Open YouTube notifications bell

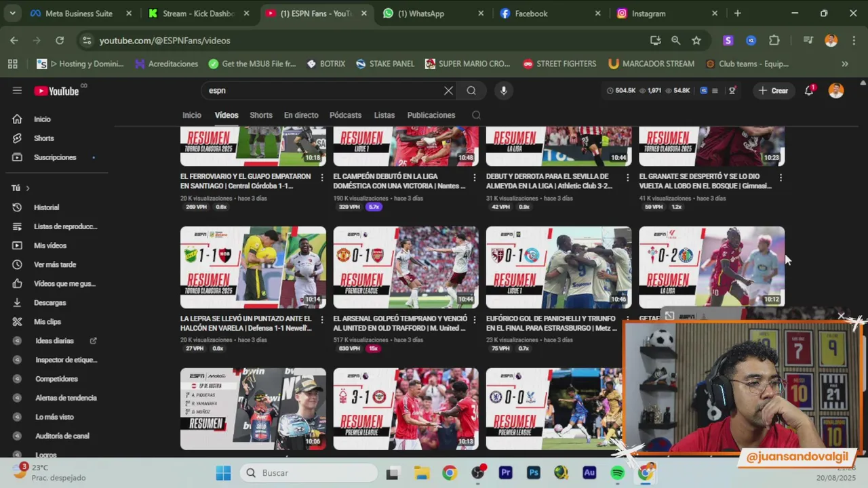pos(809,90)
